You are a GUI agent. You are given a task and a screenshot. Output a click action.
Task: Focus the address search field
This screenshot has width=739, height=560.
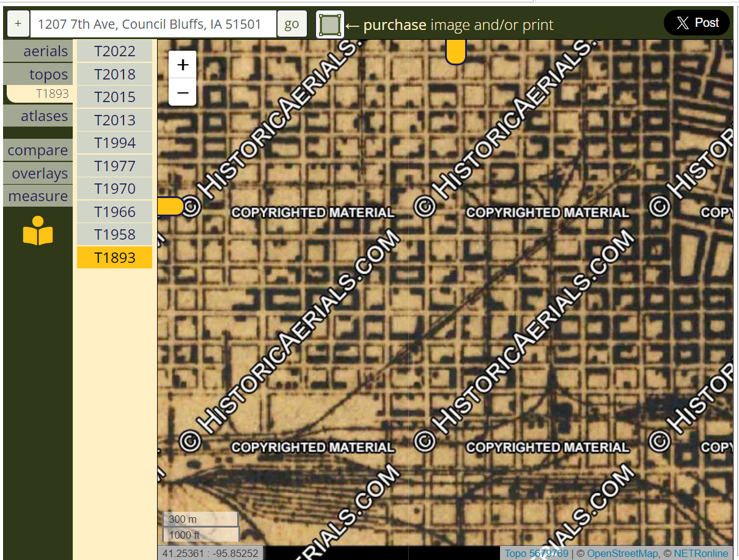pyautogui.click(x=153, y=24)
